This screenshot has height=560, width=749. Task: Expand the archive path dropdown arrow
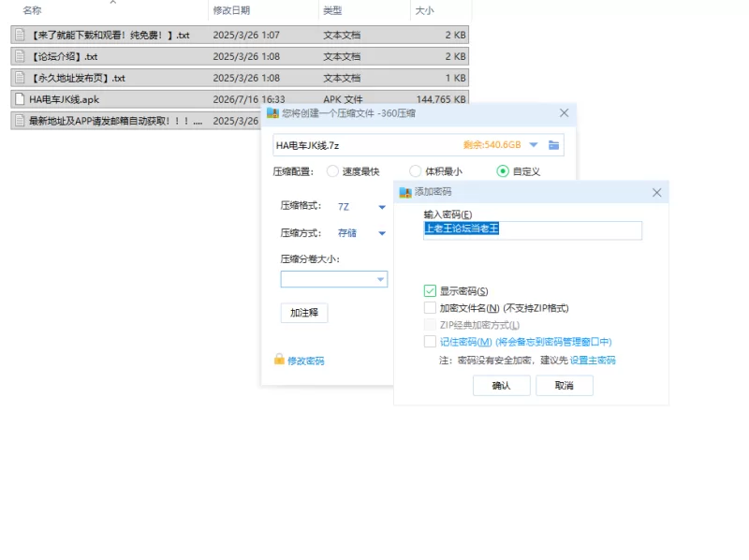pyautogui.click(x=534, y=145)
